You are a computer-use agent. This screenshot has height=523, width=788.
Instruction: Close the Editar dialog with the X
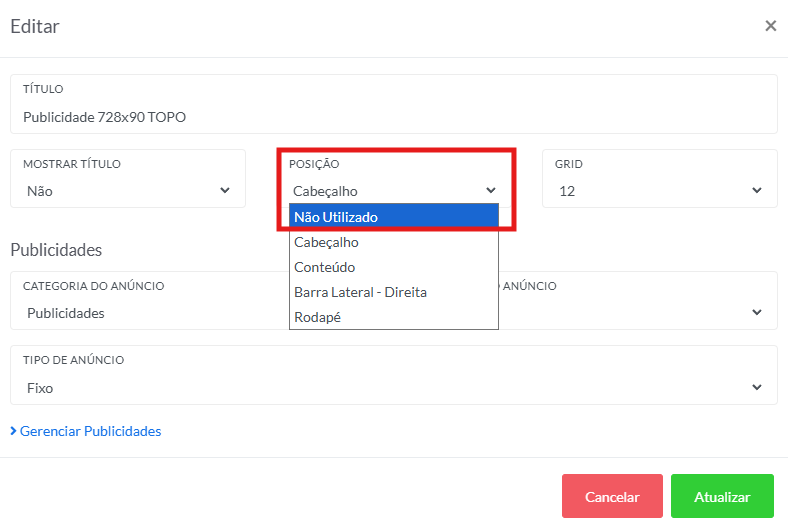click(770, 26)
